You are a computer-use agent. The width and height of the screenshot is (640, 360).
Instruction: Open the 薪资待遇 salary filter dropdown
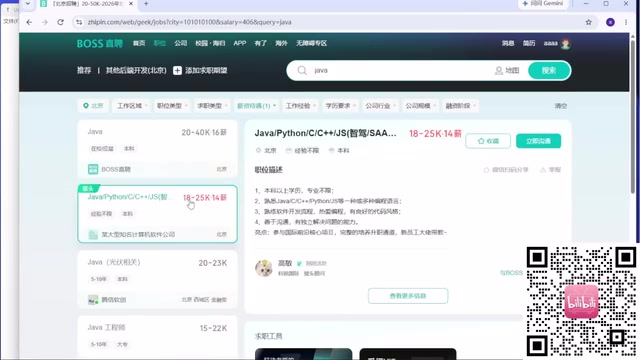[256, 106]
